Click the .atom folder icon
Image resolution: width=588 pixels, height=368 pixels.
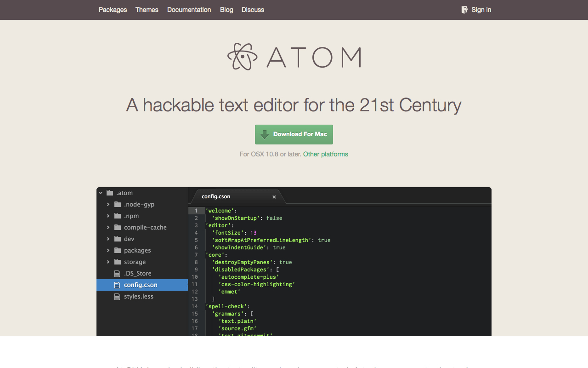point(110,193)
